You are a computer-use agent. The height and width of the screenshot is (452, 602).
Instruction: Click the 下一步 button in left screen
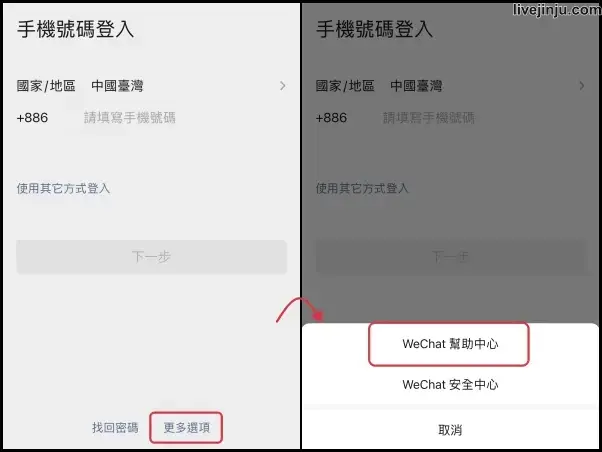tap(152, 257)
